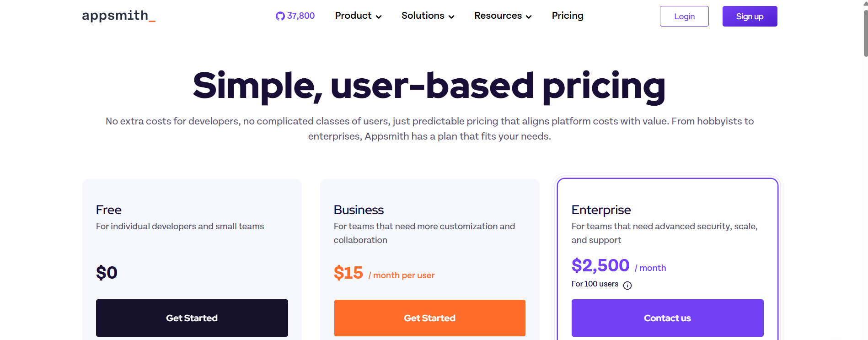Click the "Simple, user-based pricing" heading
Screen dimensions: 868x340
tap(429, 86)
